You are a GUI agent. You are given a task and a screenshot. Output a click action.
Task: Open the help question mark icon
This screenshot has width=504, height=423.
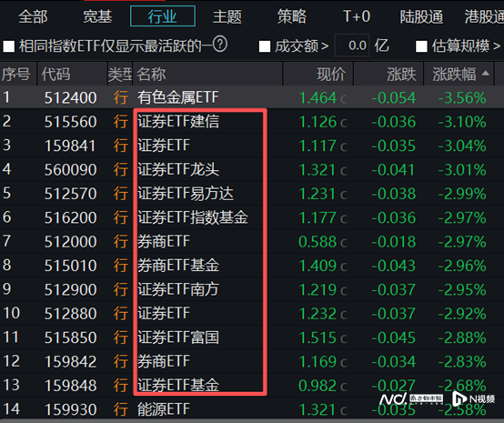tap(220, 45)
